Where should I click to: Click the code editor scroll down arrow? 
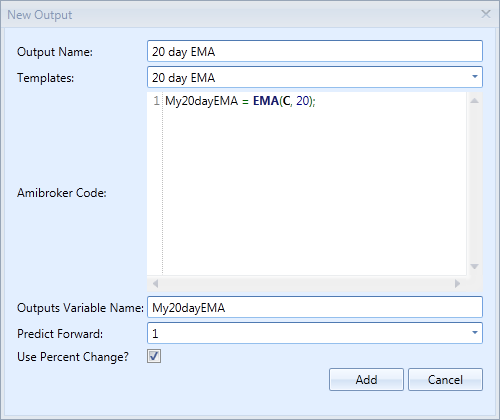[474, 266]
